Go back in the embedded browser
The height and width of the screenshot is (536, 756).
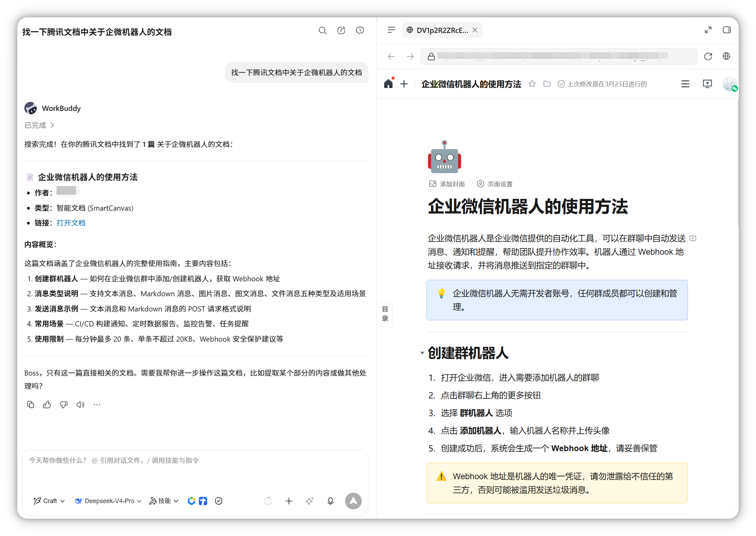(392, 56)
